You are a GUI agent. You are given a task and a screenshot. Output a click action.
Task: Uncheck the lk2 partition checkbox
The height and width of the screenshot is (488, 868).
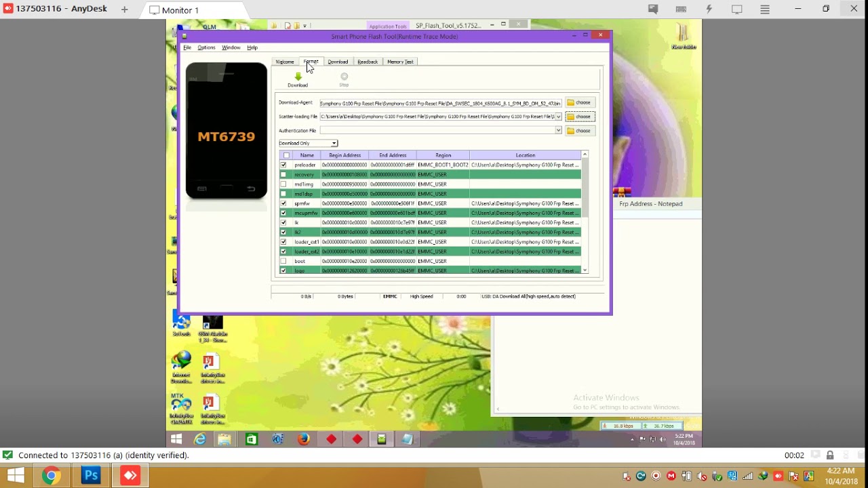[x=283, y=232]
